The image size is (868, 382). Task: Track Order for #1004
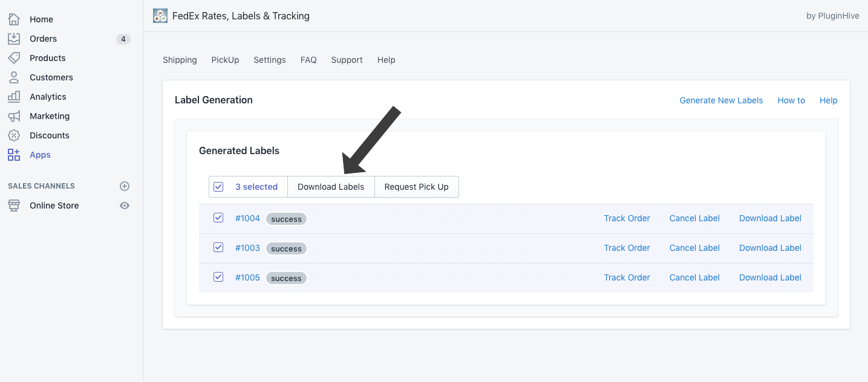pyautogui.click(x=627, y=218)
